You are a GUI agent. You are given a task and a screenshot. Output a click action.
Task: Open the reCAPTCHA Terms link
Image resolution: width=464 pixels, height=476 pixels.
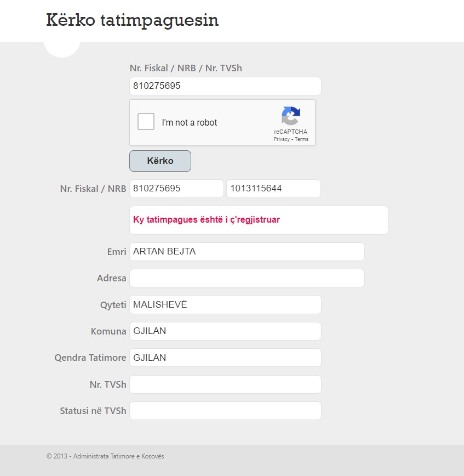point(301,139)
